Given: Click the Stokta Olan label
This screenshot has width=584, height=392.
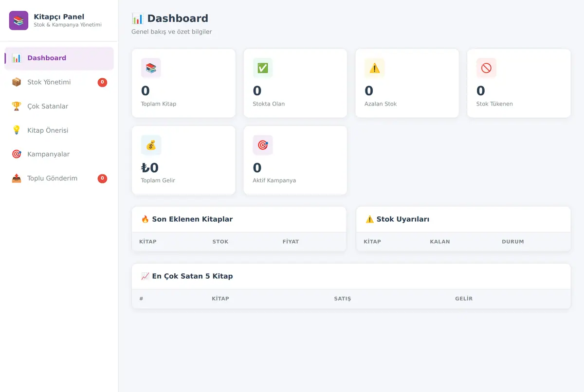Looking at the screenshot, I should [269, 104].
